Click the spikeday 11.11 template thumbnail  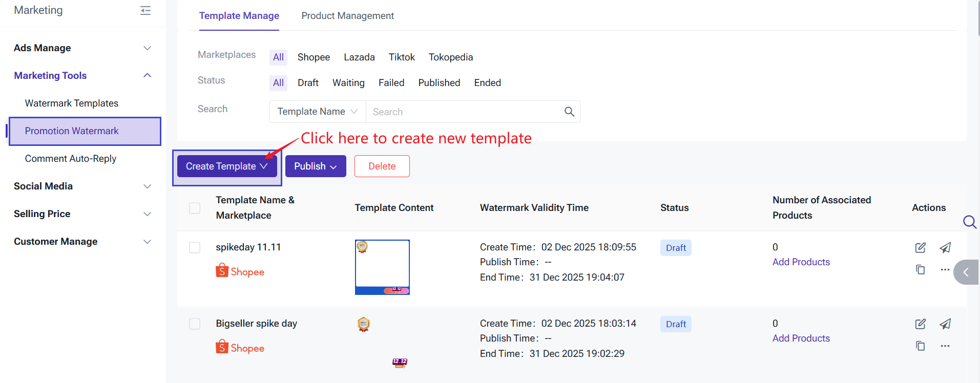point(382,267)
